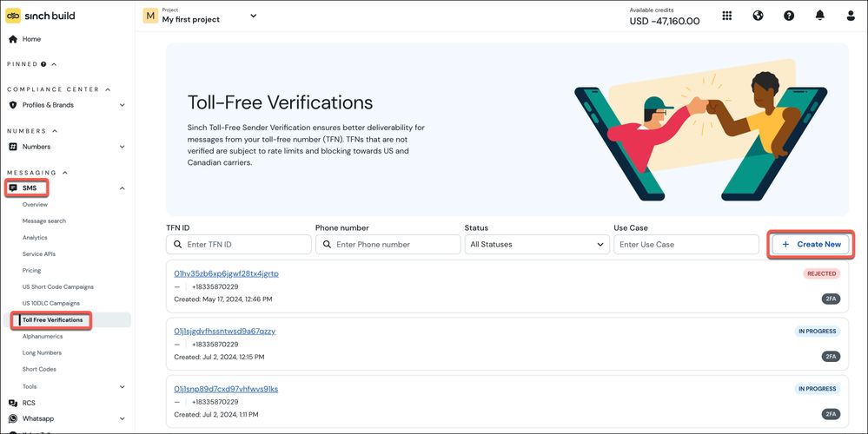Click "Created: Jul 2, 2024, 12:15 PM" text
The height and width of the screenshot is (434, 868).
tap(219, 357)
